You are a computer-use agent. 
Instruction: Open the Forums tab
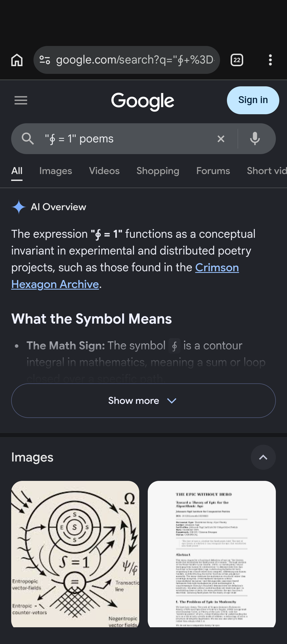213,171
